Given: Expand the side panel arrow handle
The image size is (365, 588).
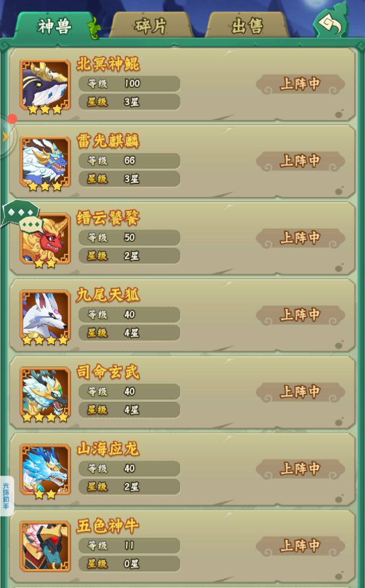Looking at the screenshot, I should point(6,137).
